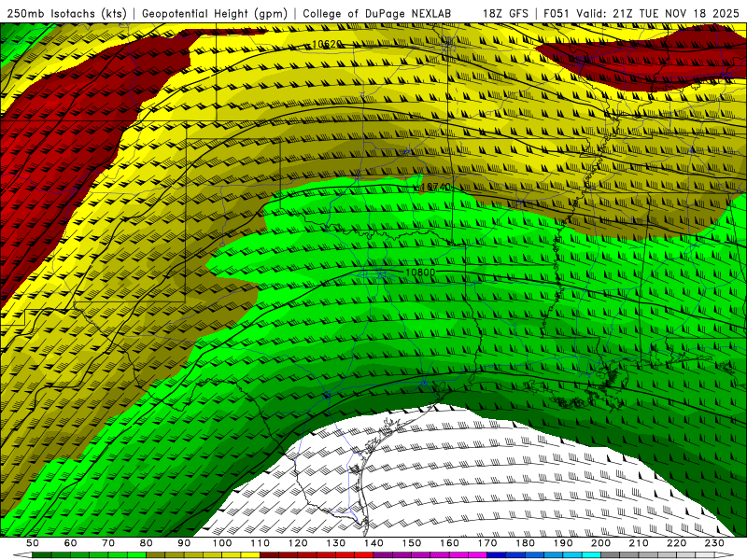Click the 70 value on the color scale
This screenshot has height=560, width=747.
point(108,543)
